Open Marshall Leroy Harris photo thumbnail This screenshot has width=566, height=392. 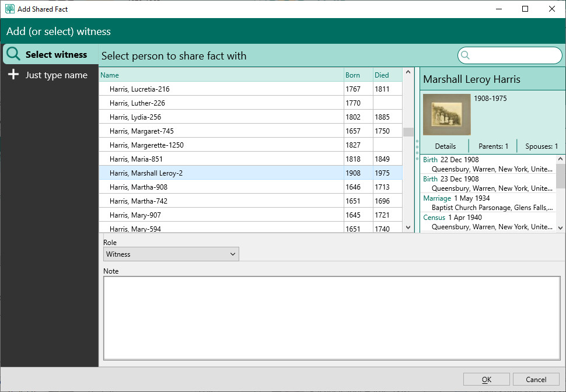[446, 114]
